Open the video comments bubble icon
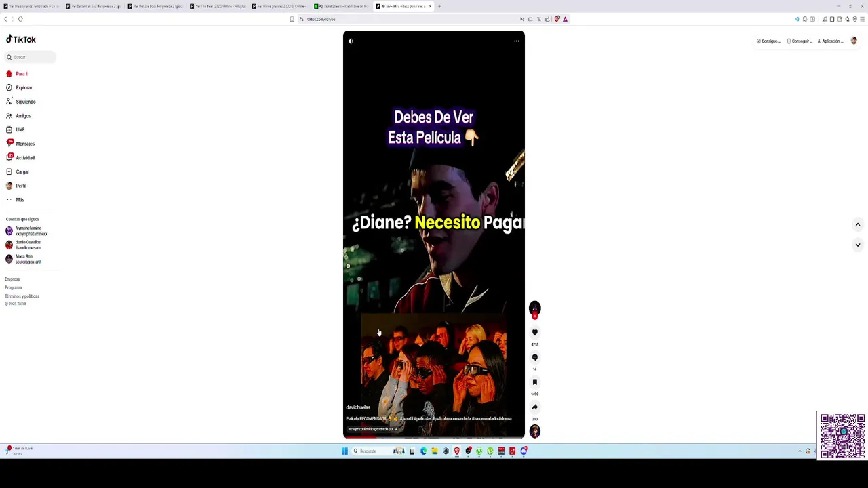868x488 pixels. pyautogui.click(x=534, y=357)
